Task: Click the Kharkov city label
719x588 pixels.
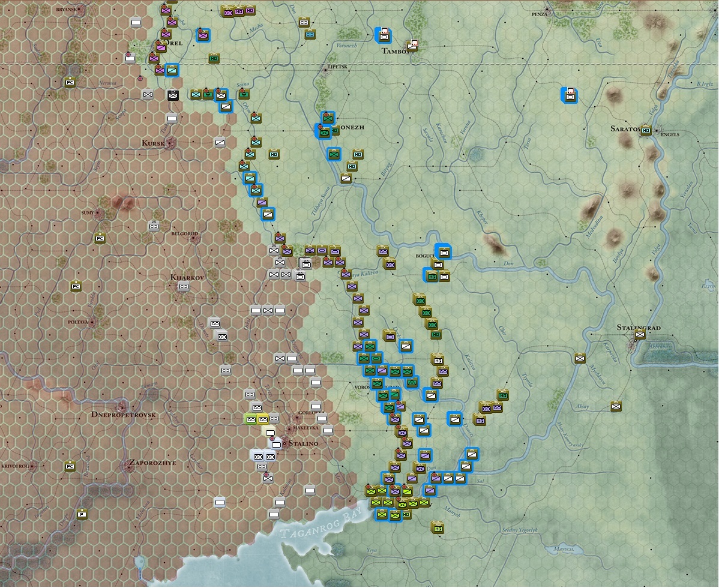Action: [x=187, y=277]
